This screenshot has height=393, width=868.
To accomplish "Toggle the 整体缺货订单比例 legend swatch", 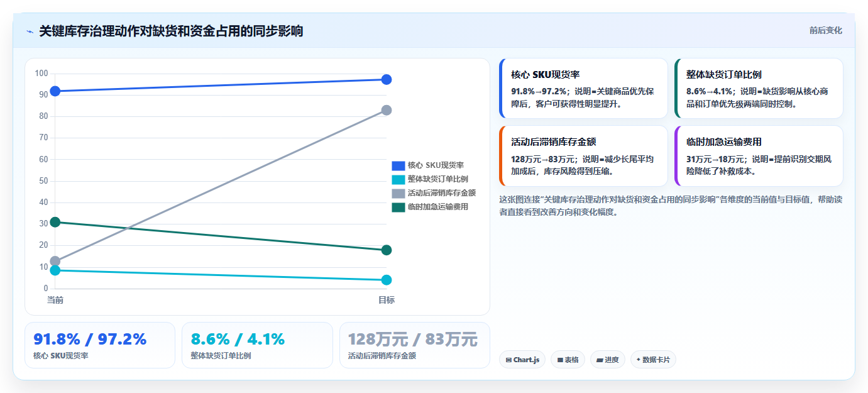I will (x=398, y=179).
